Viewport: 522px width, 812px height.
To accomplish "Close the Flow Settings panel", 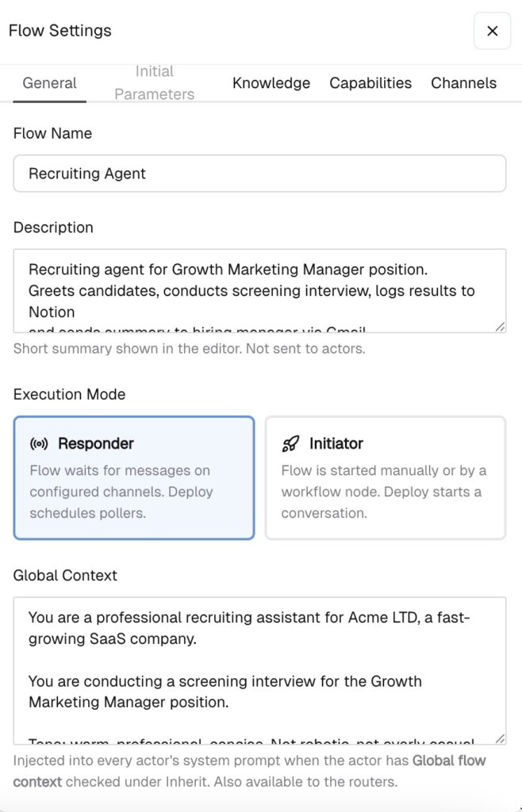I will (x=492, y=31).
